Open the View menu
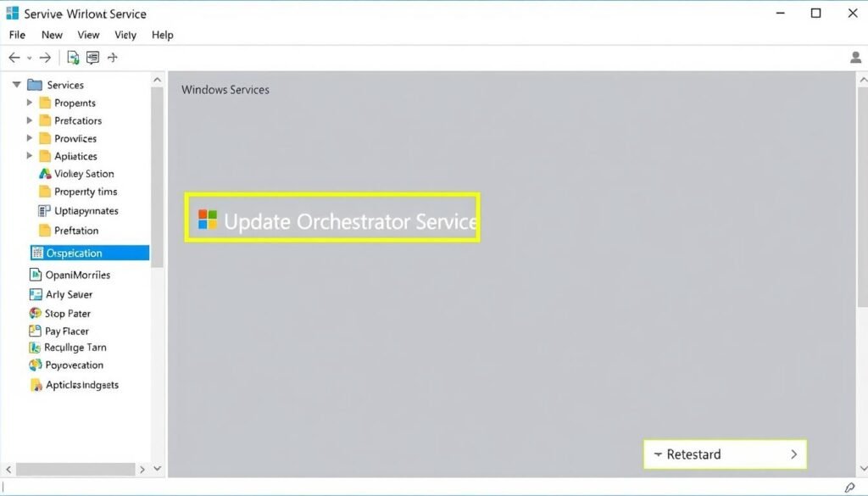 pos(88,35)
